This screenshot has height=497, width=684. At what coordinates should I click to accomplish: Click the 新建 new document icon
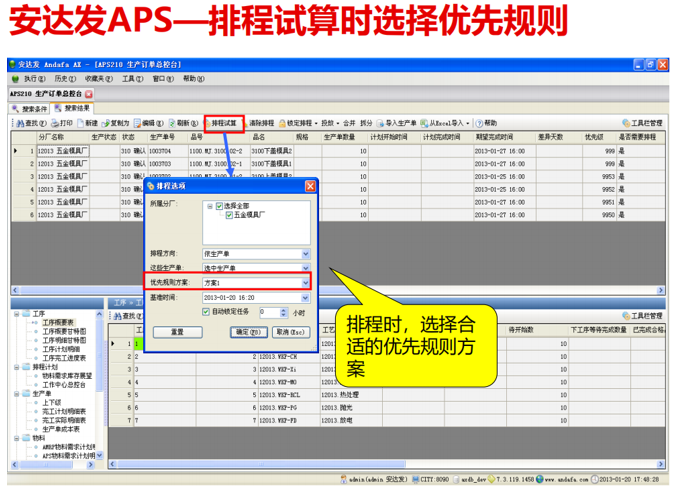(80, 123)
